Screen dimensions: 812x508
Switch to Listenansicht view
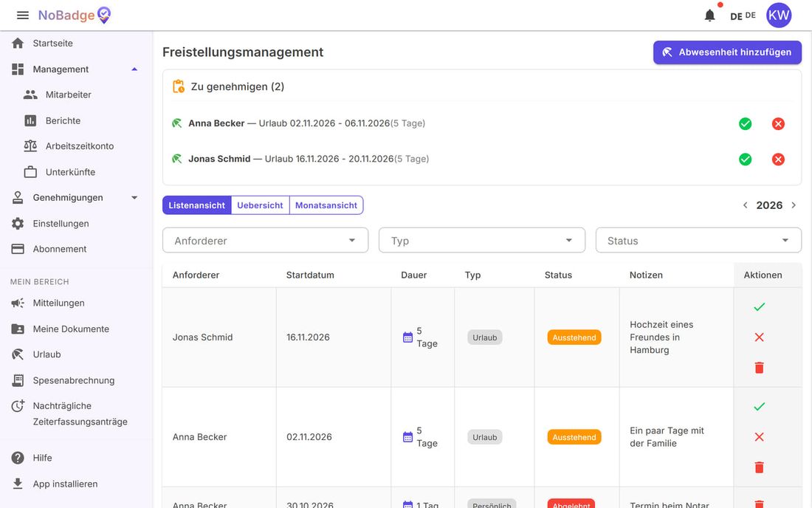197,205
